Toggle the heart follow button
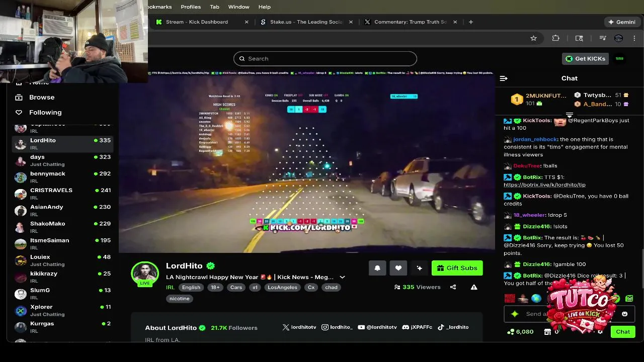644x362 pixels. pos(398,268)
